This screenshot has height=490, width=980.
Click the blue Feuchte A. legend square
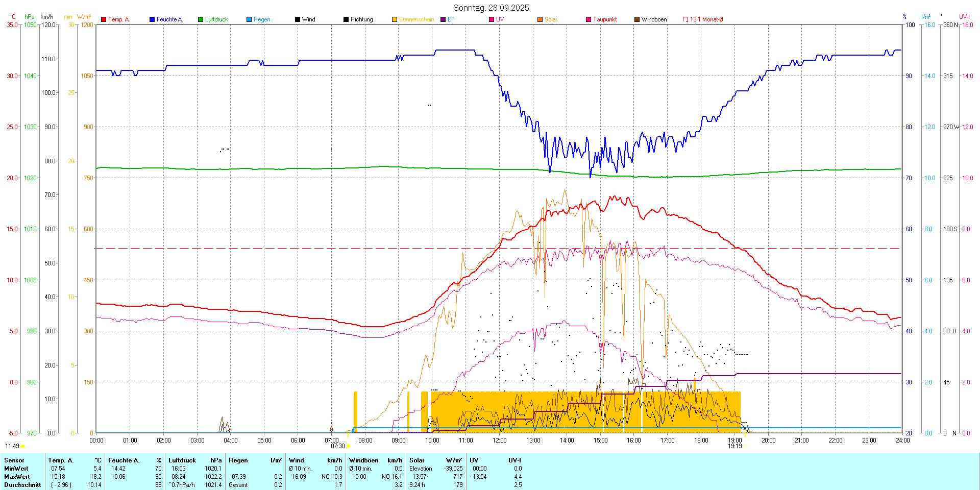[152, 19]
